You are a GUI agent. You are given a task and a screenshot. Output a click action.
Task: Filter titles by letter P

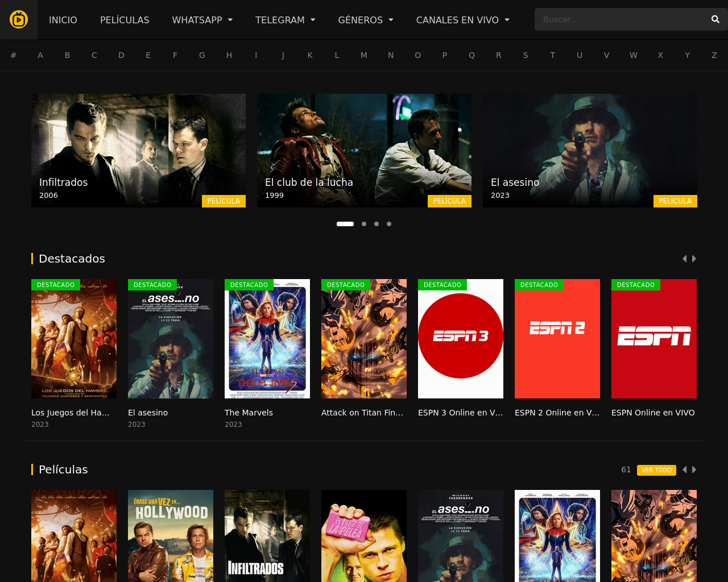[x=445, y=55]
